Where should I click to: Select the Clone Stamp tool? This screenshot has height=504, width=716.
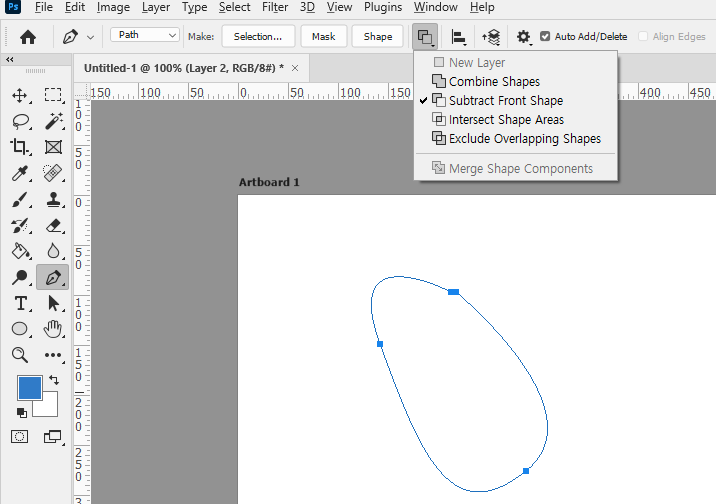53,200
